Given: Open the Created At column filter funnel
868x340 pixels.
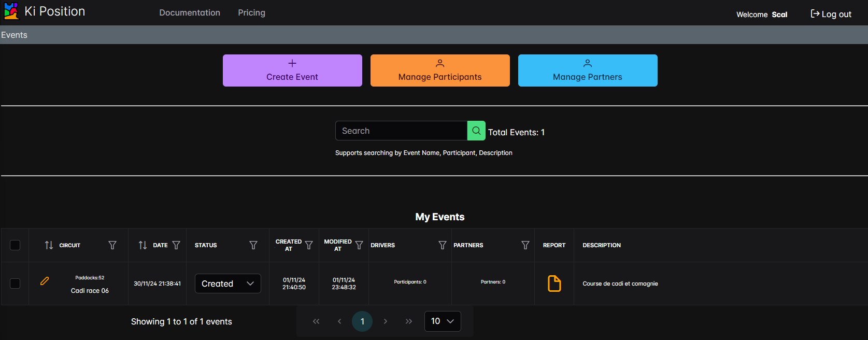Looking at the screenshot, I should click(309, 245).
